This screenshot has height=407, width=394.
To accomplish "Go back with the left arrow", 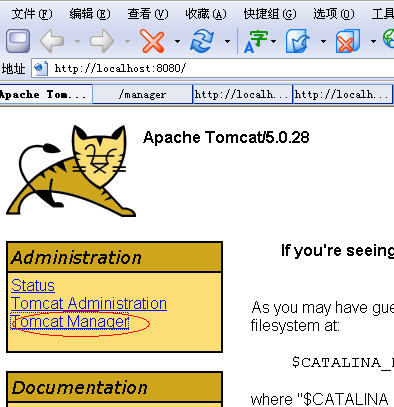I will pyautogui.click(x=52, y=41).
